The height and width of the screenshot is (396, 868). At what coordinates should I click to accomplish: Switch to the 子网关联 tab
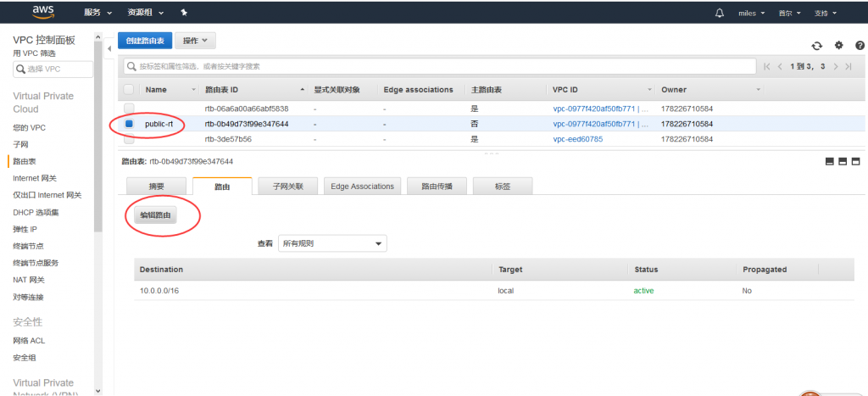[287, 187]
